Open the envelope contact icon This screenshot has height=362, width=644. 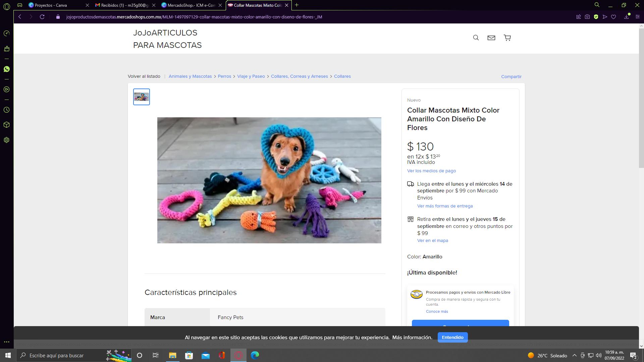click(x=491, y=38)
